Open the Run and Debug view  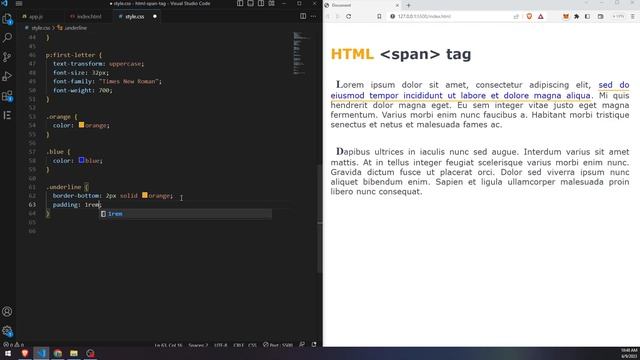[7, 76]
